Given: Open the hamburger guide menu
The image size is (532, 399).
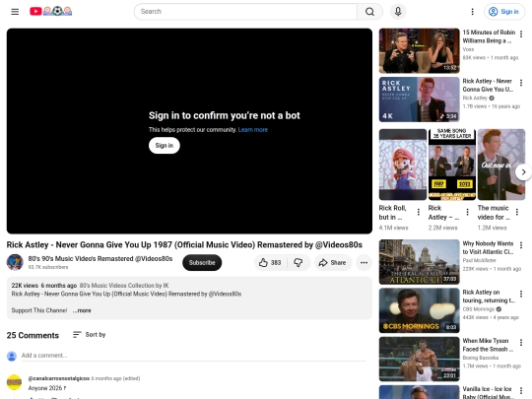Looking at the screenshot, I should click(x=15, y=12).
